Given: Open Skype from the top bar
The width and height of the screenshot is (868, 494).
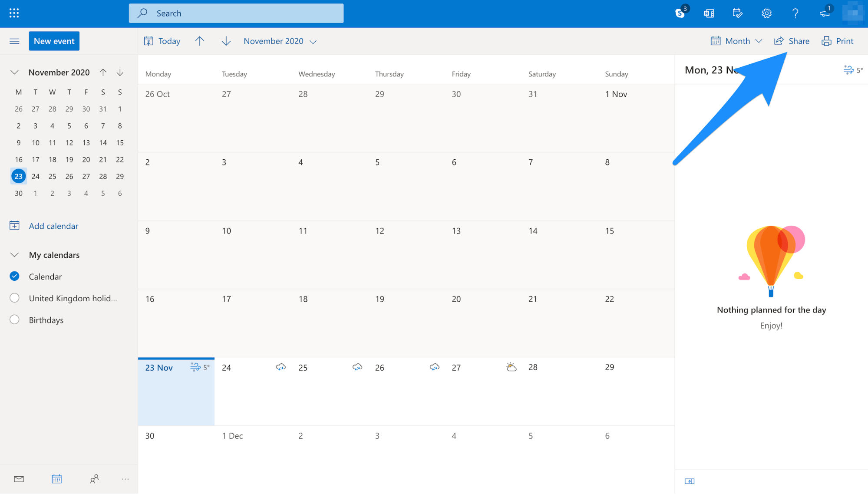Looking at the screenshot, I should pyautogui.click(x=680, y=13).
